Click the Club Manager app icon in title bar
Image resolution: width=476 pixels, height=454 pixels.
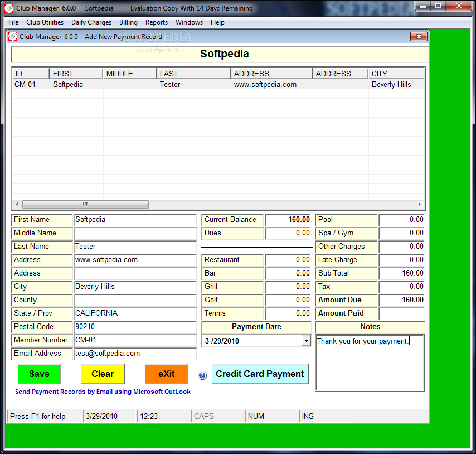point(9,8)
